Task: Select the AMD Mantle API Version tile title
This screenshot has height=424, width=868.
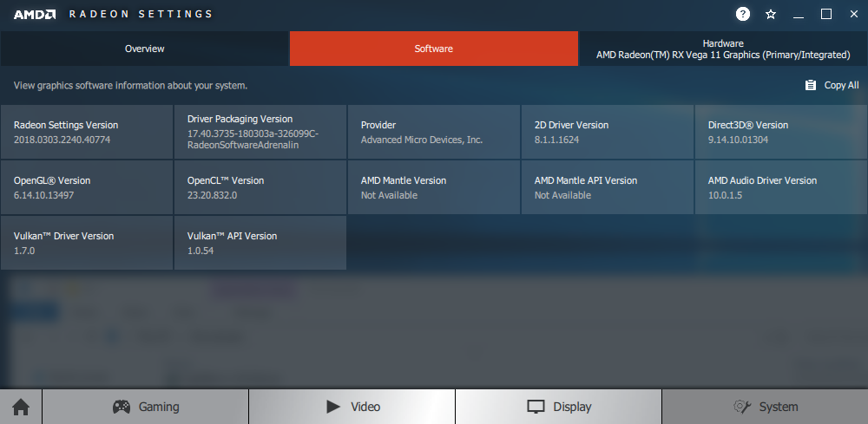Action: point(586,180)
